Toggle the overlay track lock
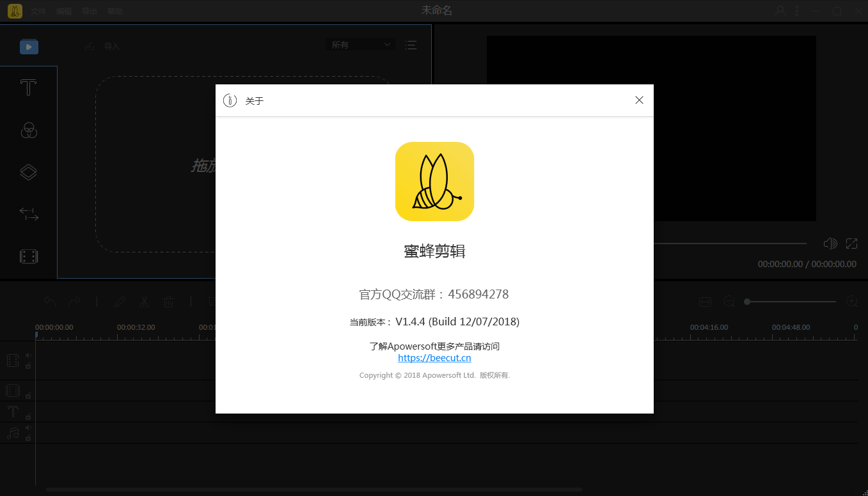The height and width of the screenshot is (496, 868). [x=28, y=396]
